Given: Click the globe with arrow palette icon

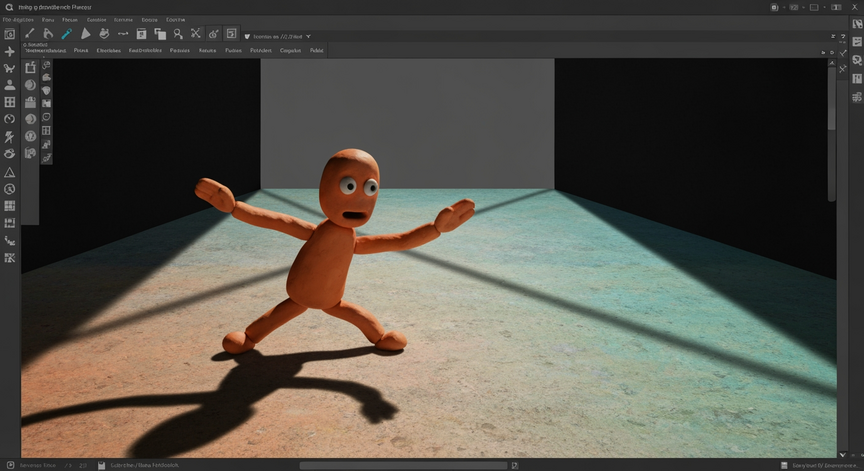Looking at the screenshot, I should pos(30,136).
